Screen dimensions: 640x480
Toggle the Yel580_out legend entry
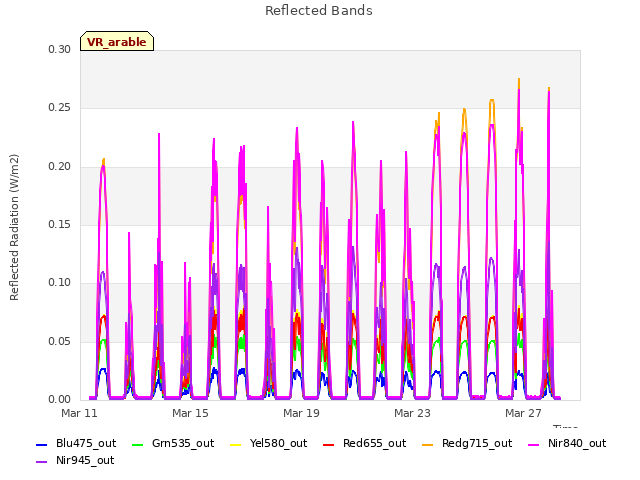(x=269, y=443)
